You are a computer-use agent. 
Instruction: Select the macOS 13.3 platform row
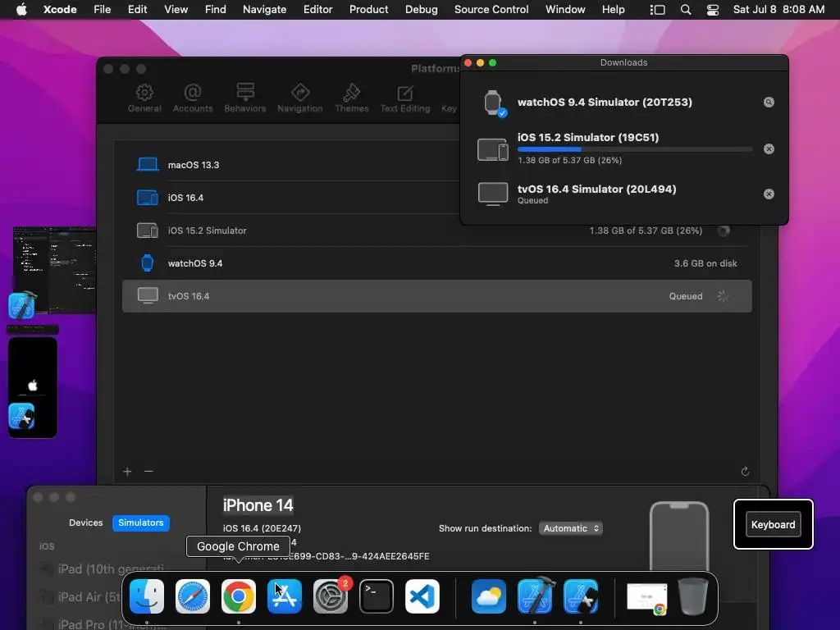pyautogui.click(x=436, y=165)
